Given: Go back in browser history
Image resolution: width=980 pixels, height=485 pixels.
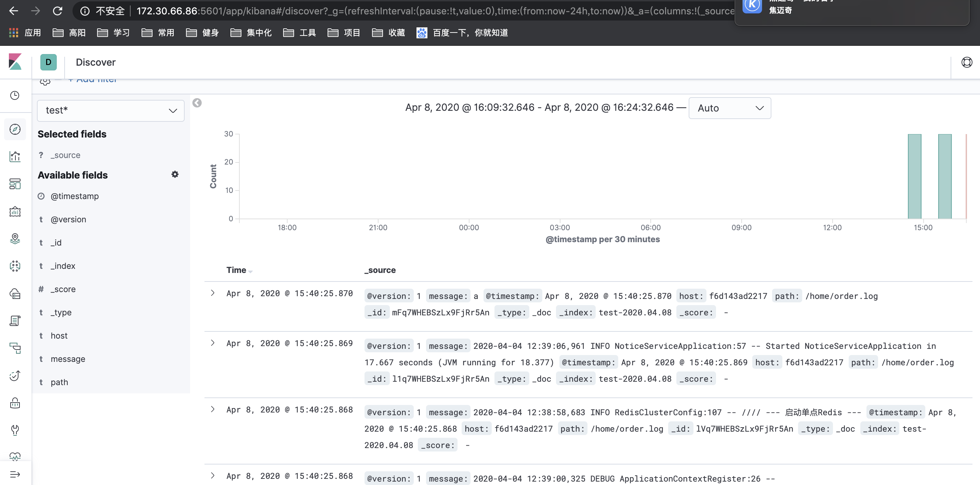Looking at the screenshot, I should coord(14,11).
